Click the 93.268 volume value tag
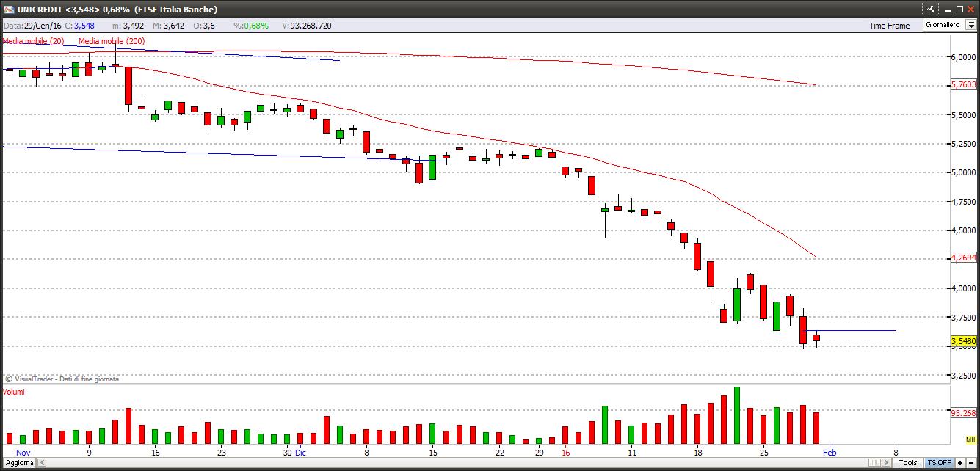Viewport: 980px width, 471px height. click(x=963, y=413)
